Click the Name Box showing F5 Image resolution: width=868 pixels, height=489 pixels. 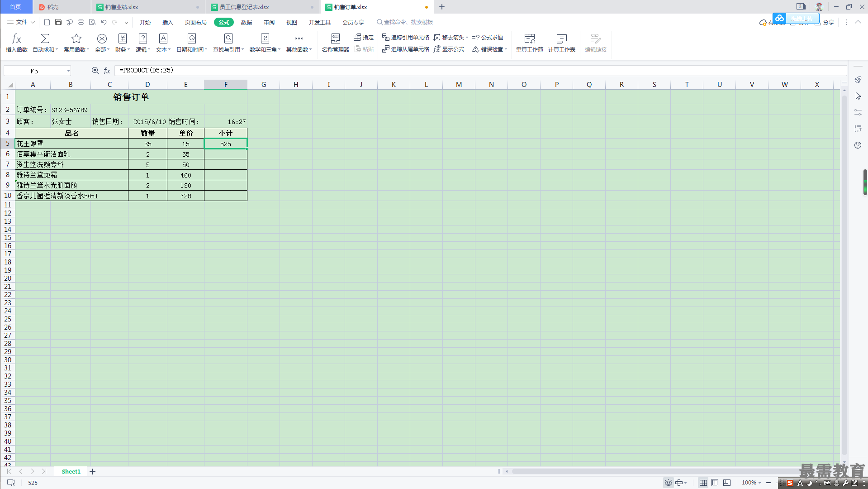tap(34, 71)
